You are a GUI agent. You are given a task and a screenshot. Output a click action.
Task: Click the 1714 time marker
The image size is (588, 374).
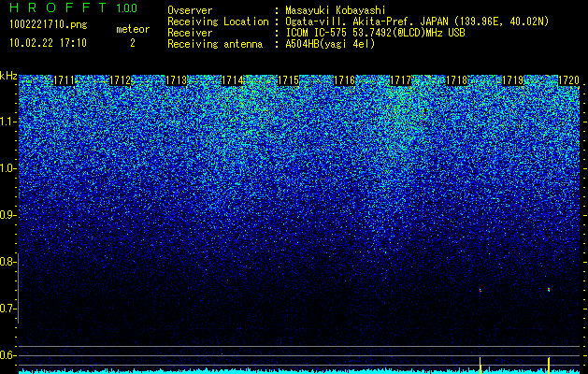tap(233, 80)
